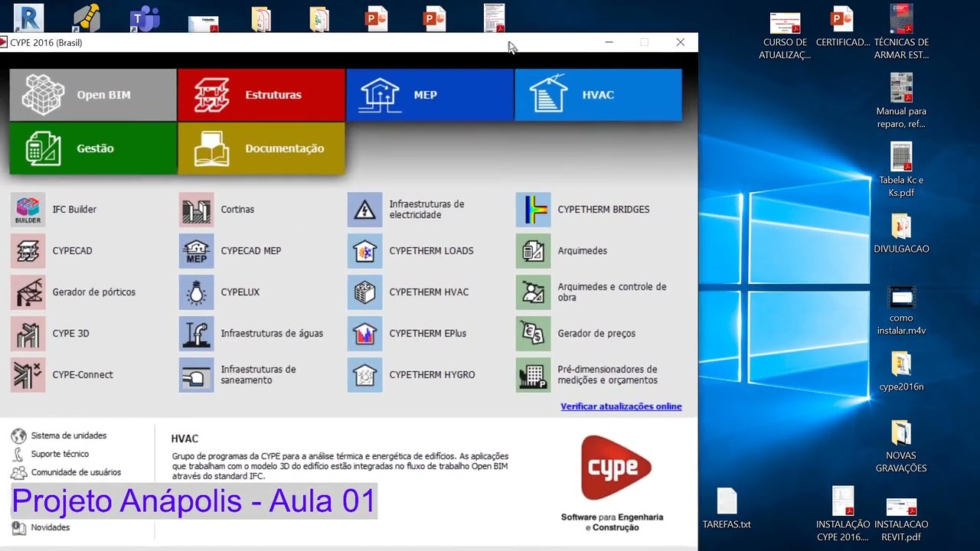Launch CYPELUX lighting program
The width and height of the screenshot is (980, 551).
pos(196,292)
